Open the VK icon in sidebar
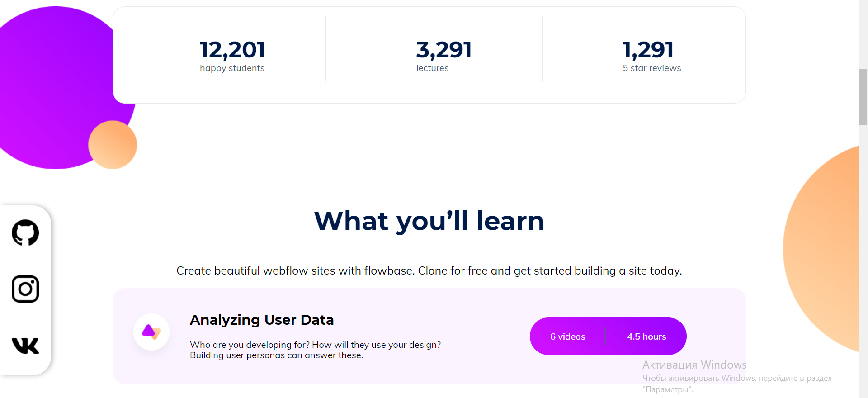 click(x=25, y=346)
